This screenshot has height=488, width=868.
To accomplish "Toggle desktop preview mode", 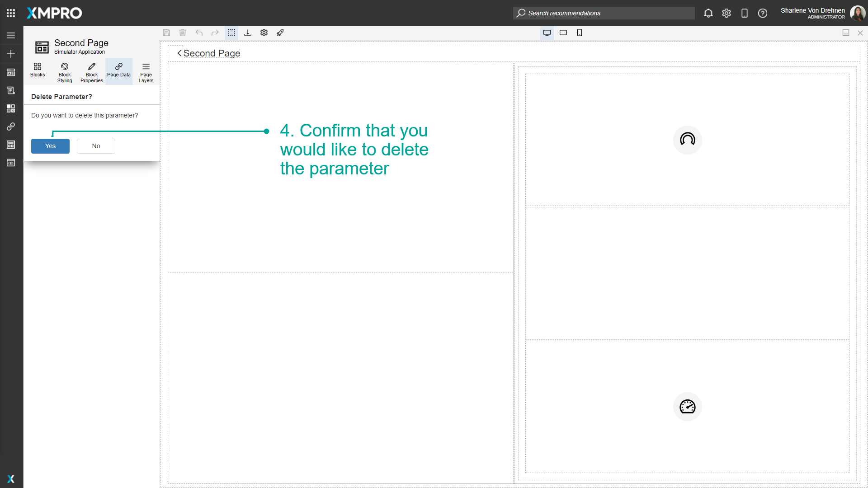I will [x=547, y=33].
